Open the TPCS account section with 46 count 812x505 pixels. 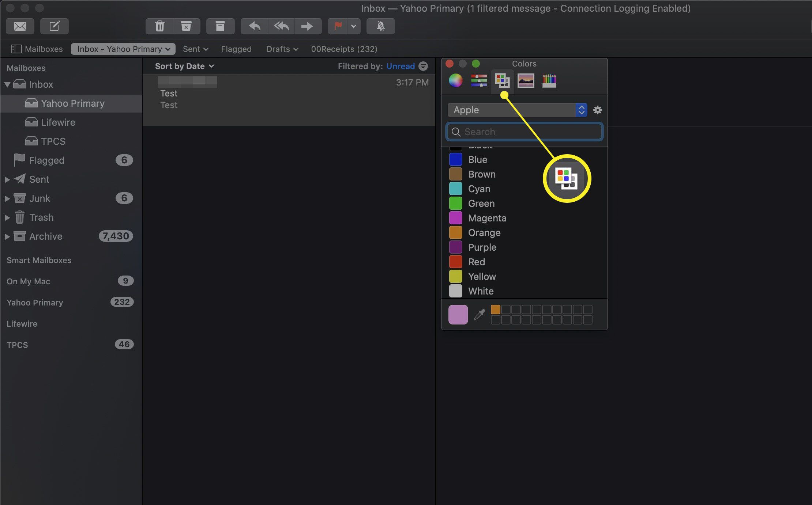point(71,345)
